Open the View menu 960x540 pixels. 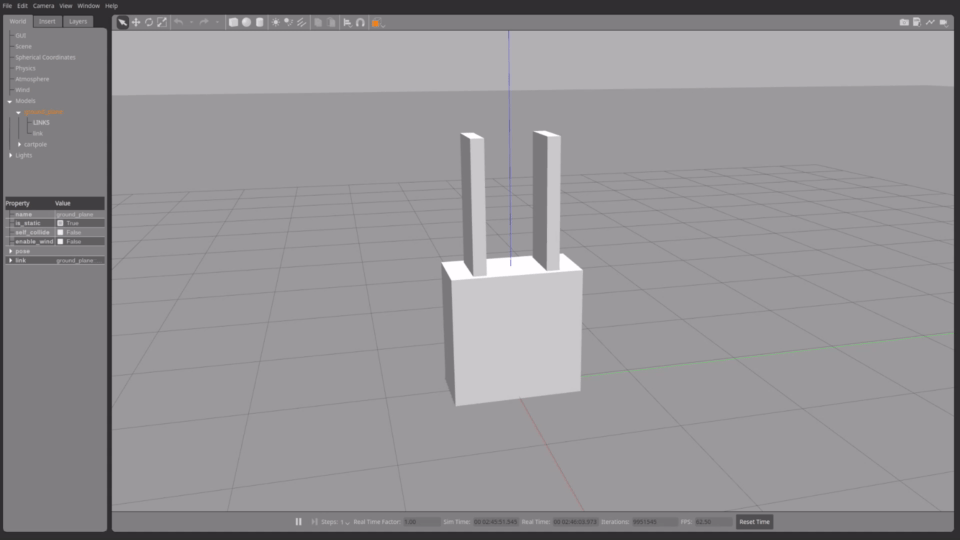66,6
